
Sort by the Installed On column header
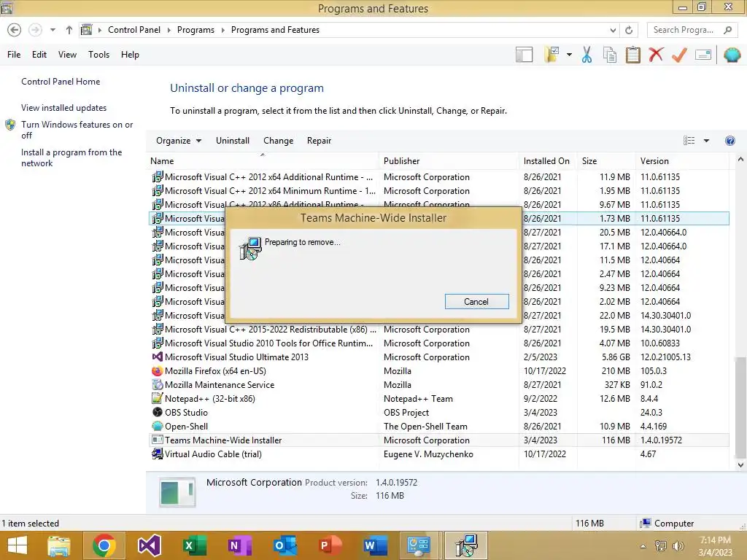548,161
